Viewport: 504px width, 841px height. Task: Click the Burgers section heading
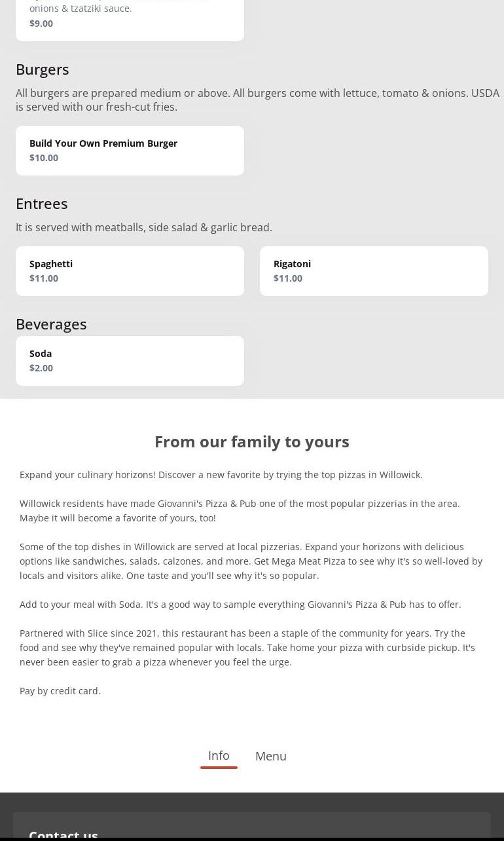[43, 69]
